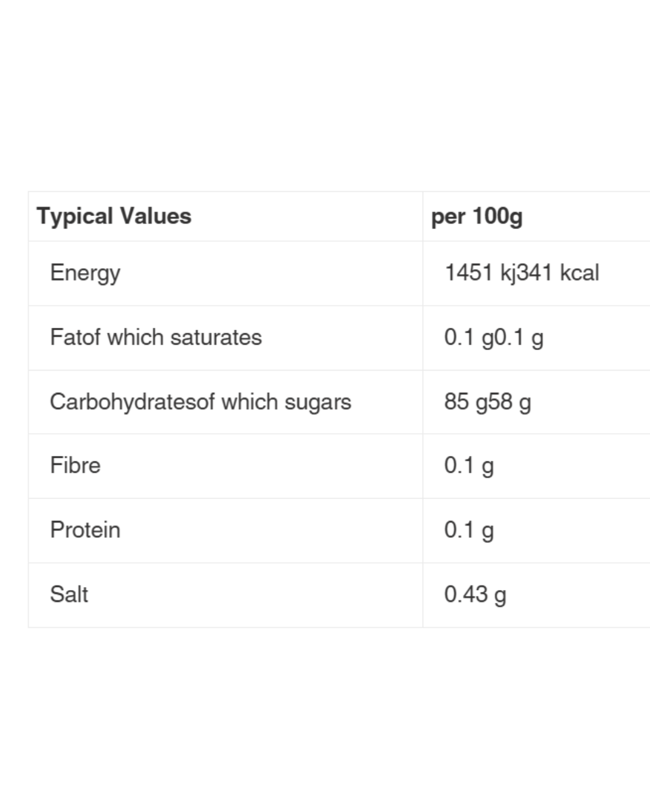Click the per 100g column header
Viewport: 650px width, 812px height.
(x=477, y=216)
